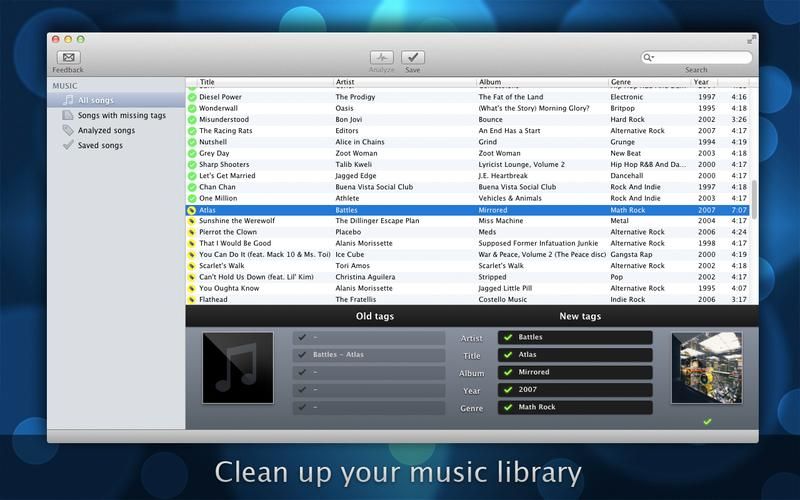The height and width of the screenshot is (500, 800).
Task: Toggle the old Artist tag checkbox
Action: [302, 337]
